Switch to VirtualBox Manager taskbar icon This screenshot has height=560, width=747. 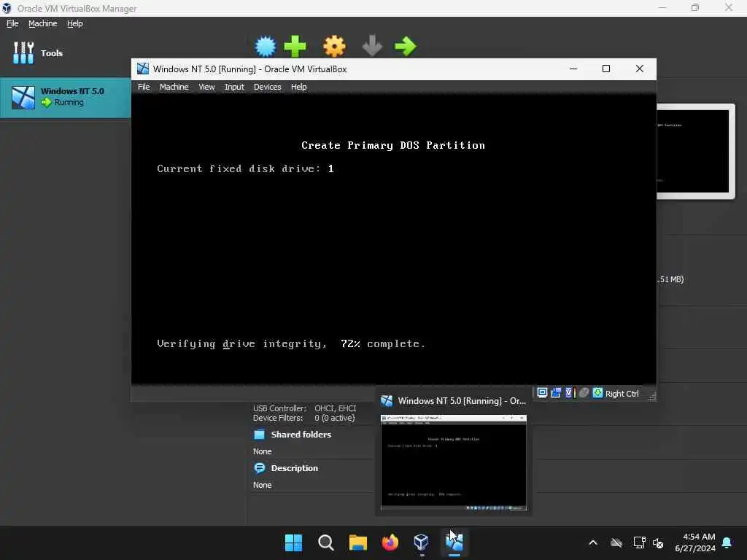point(422,542)
